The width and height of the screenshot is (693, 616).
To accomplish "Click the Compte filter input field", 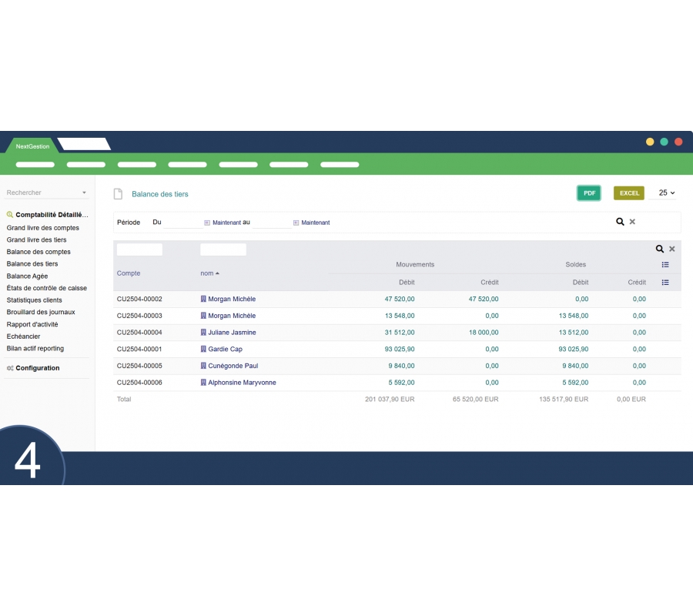I will (139, 249).
